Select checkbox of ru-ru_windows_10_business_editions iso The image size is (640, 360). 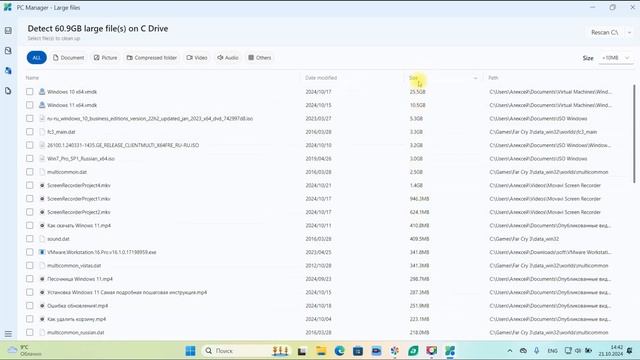[x=29, y=118]
